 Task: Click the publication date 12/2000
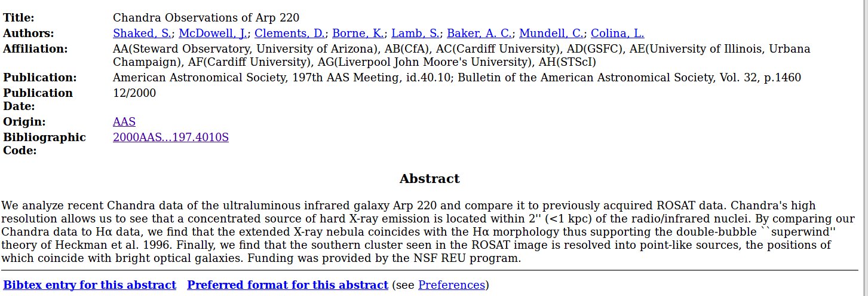pyautogui.click(x=134, y=93)
